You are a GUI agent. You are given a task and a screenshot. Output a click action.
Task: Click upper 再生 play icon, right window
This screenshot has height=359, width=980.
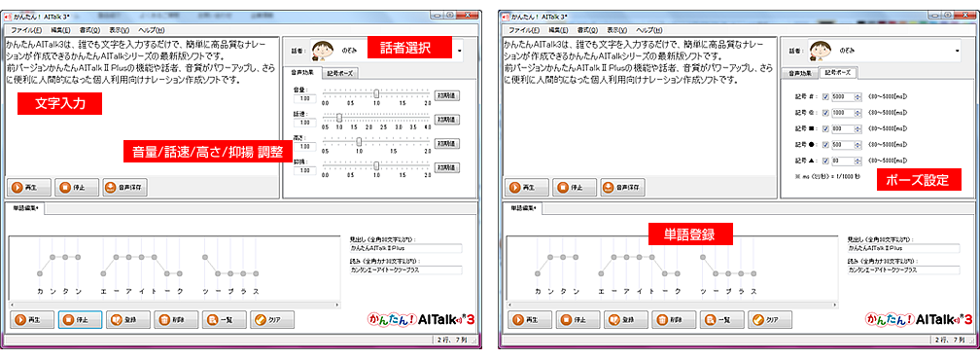click(513, 187)
